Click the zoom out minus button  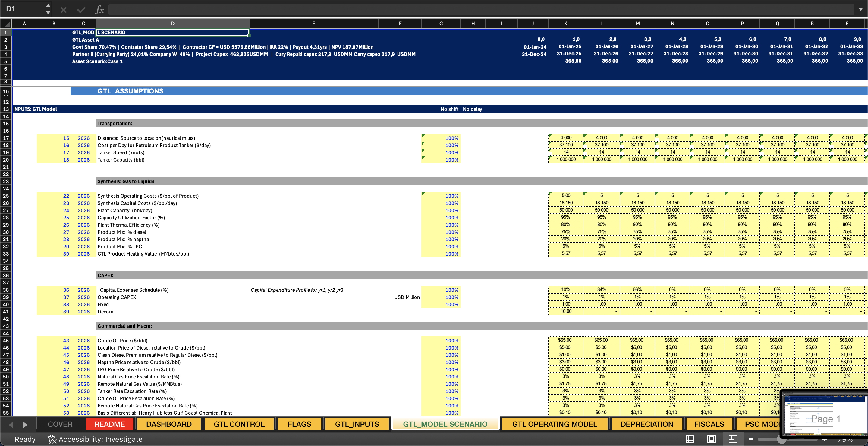(x=751, y=439)
